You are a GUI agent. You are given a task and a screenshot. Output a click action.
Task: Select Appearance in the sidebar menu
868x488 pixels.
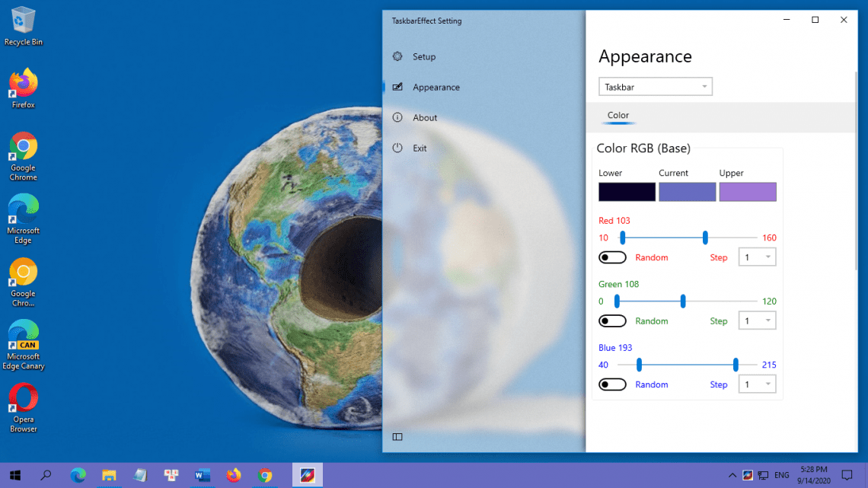pos(439,87)
